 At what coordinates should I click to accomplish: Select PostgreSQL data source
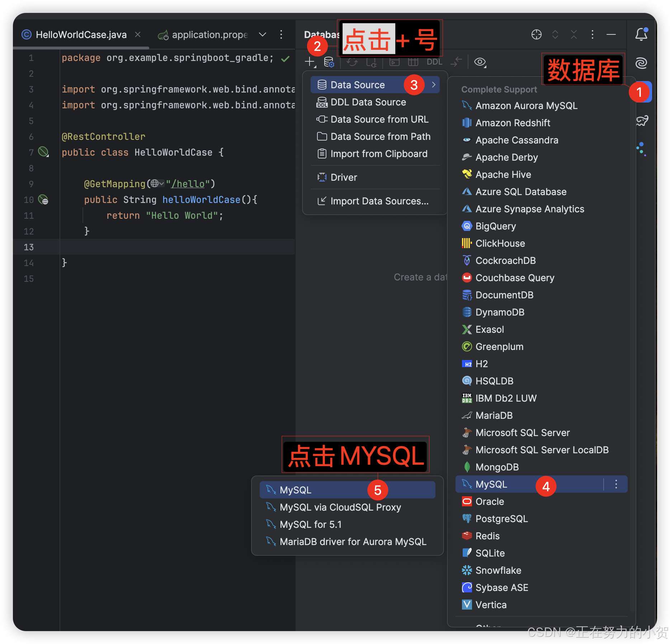[x=541, y=519]
